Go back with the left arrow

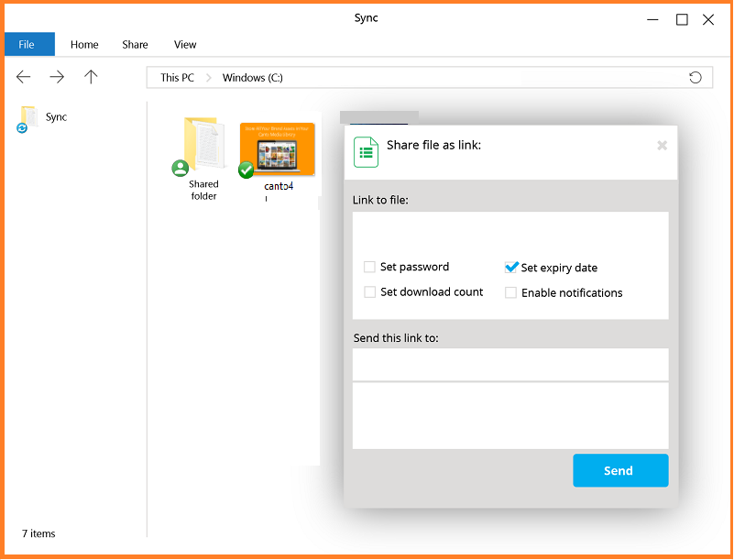pyautogui.click(x=24, y=77)
